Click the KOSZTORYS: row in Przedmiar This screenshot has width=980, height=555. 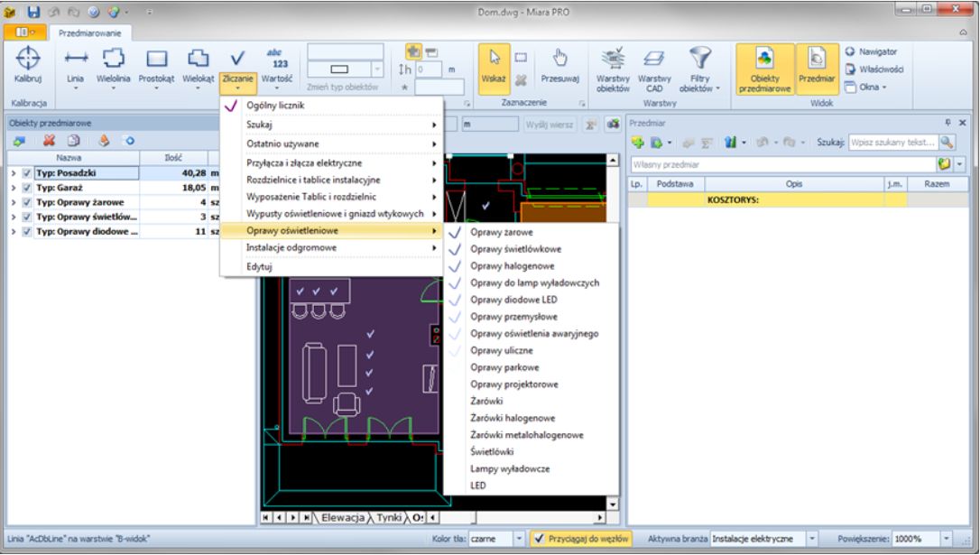(x=798, y=200)
